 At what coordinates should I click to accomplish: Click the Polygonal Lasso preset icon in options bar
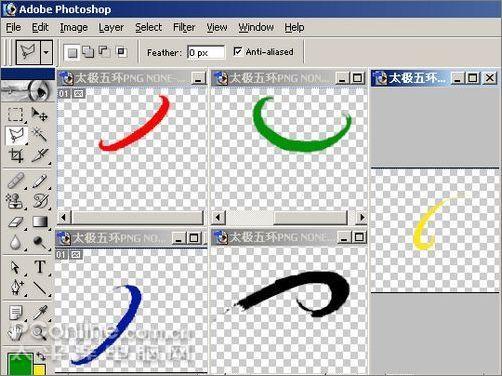click(x=28, y=52)
